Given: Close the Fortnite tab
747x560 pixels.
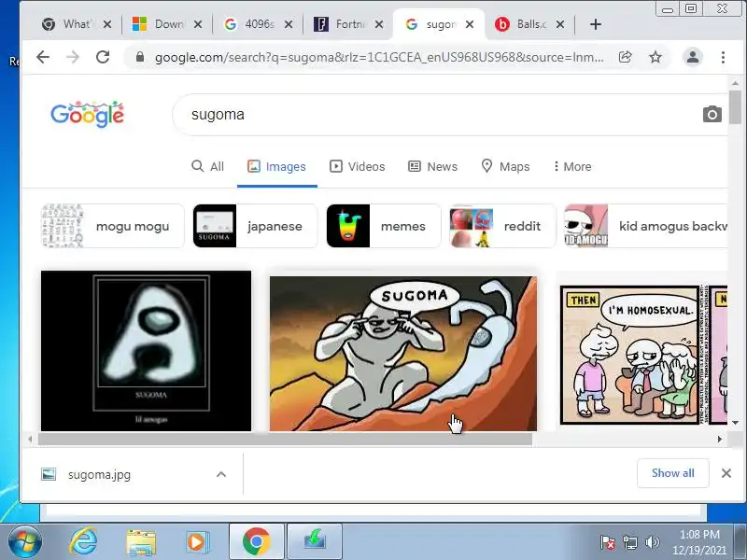Looking at the screenshot, I should tap(379, 24).
